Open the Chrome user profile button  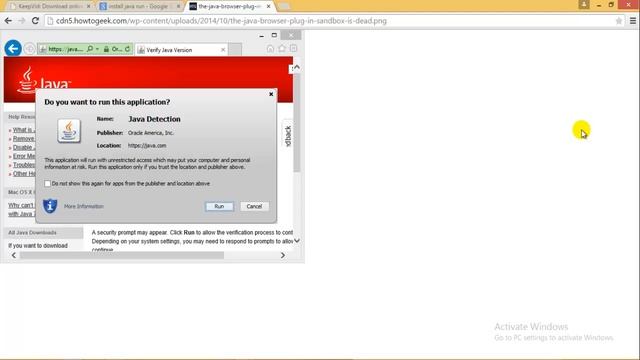(x=584, y=4)
